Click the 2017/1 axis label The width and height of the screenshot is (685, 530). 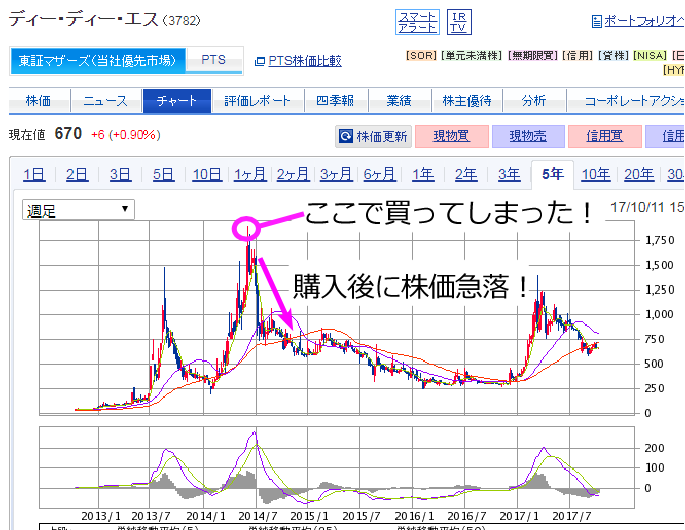tap(519, 516)
